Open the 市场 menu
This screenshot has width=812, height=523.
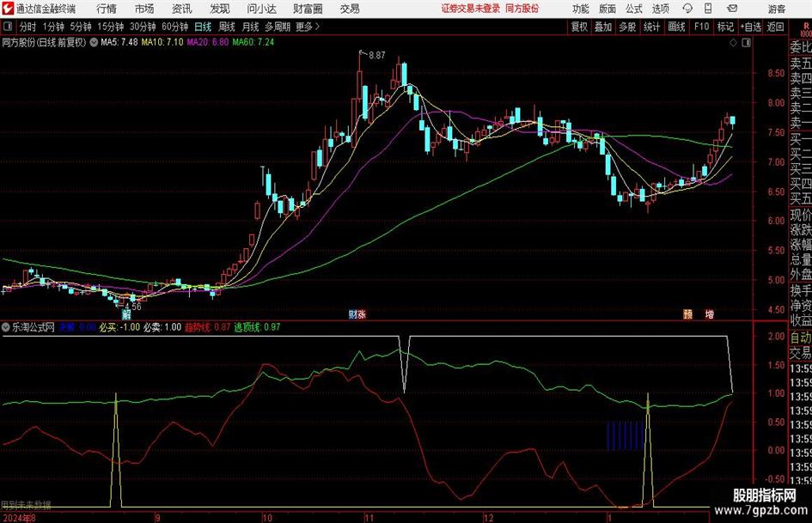click(144, 9)
